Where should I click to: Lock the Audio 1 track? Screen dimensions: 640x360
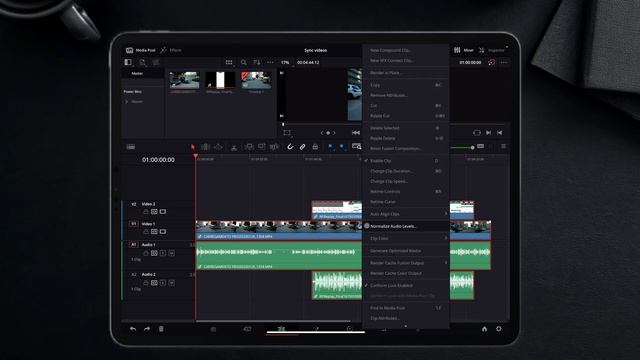click(x=146, y=253)
